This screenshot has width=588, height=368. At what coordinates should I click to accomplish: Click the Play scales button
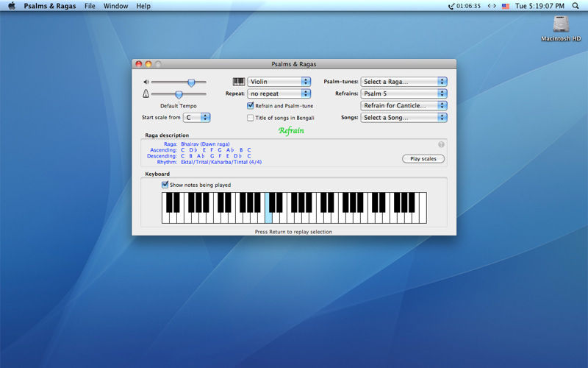click(423, 159)
